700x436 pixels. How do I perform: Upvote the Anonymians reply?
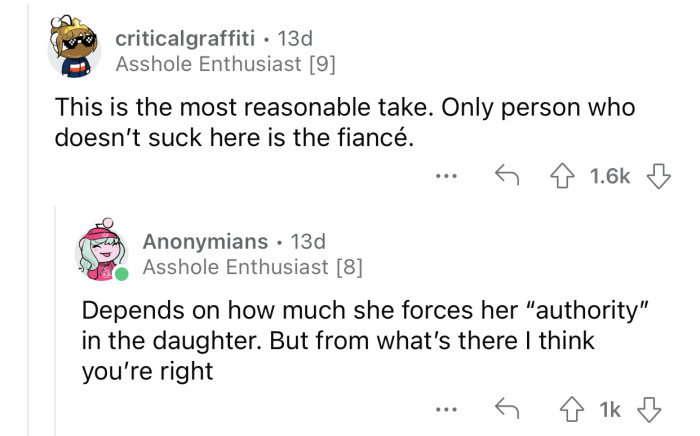click(573, 411)
